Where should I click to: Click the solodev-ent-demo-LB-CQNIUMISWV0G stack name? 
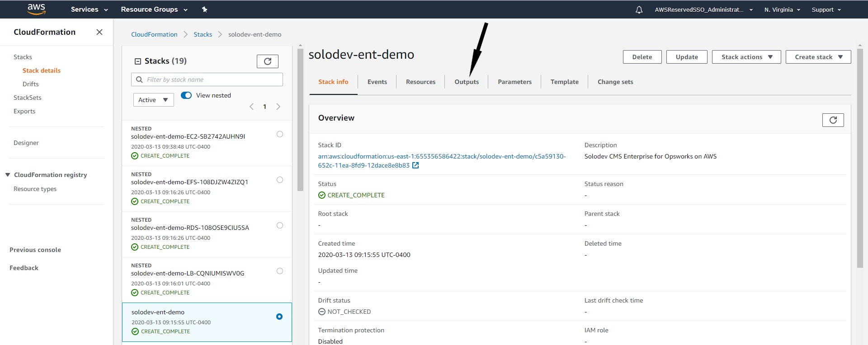[188, 273]
